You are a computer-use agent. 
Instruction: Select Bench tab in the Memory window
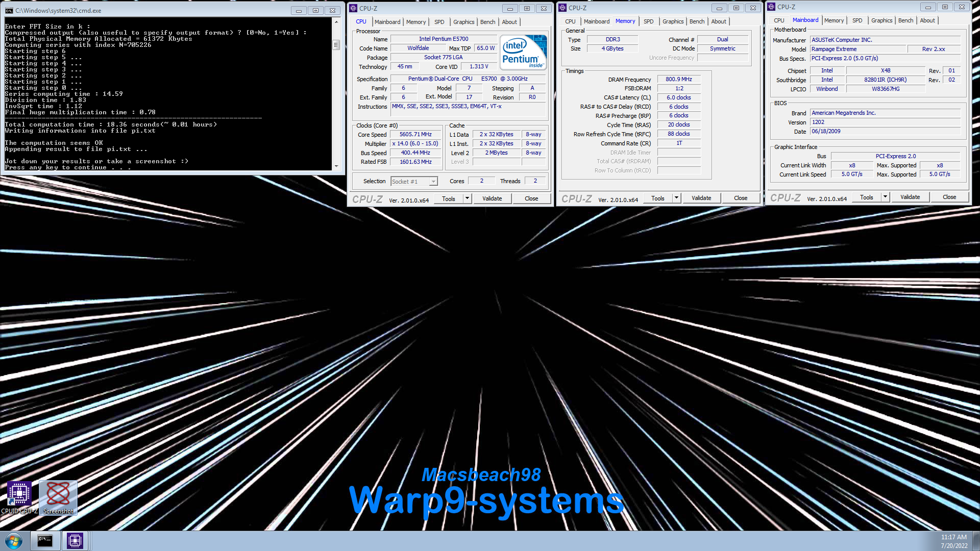click(697, 21)
